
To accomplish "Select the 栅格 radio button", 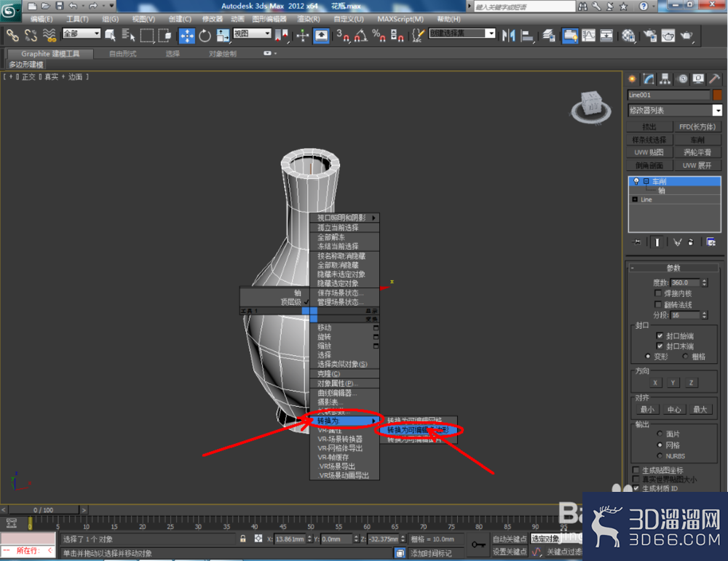I will click(685, 357).
